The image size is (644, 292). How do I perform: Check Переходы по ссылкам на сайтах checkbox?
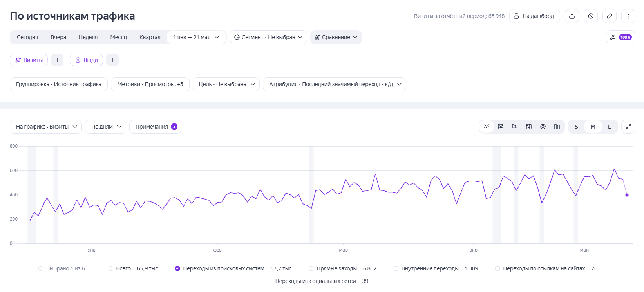pyautogui.click(x=497, y=268)
